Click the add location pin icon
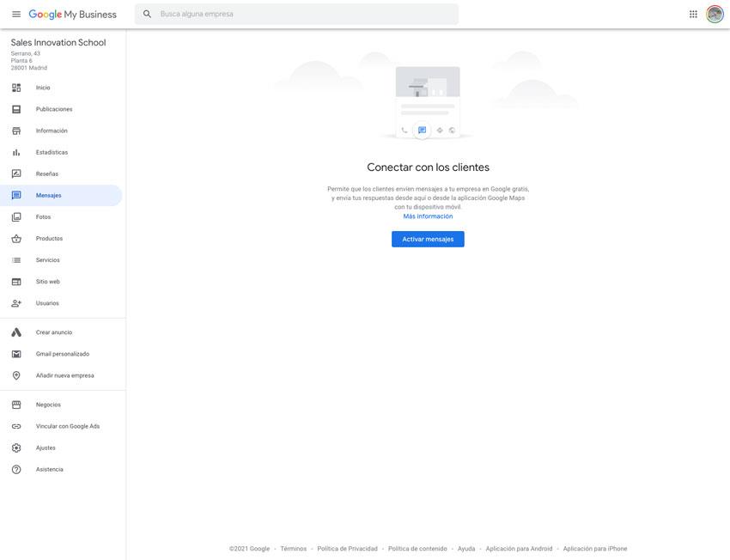This screenshot has width=730, height=560. 16,375
